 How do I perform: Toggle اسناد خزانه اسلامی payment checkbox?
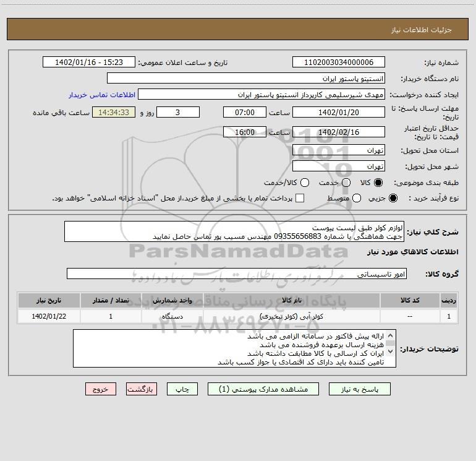[x=300, y=198]
